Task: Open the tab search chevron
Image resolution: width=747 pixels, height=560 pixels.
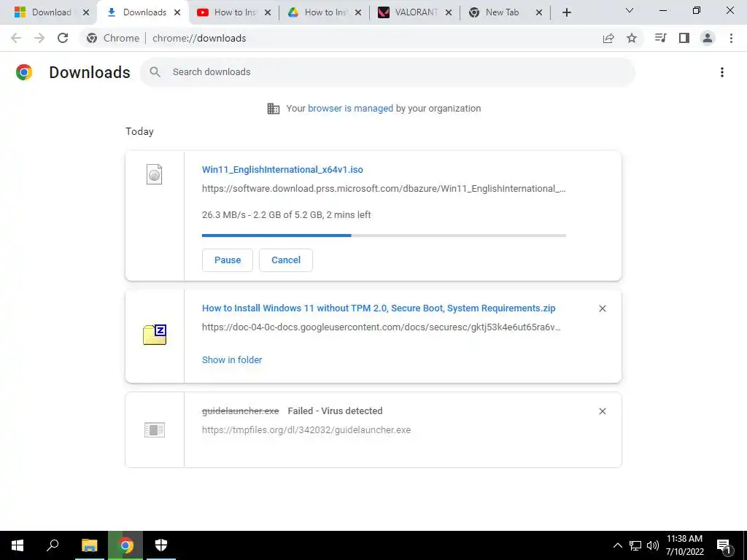Action: (x=630, y=10)
